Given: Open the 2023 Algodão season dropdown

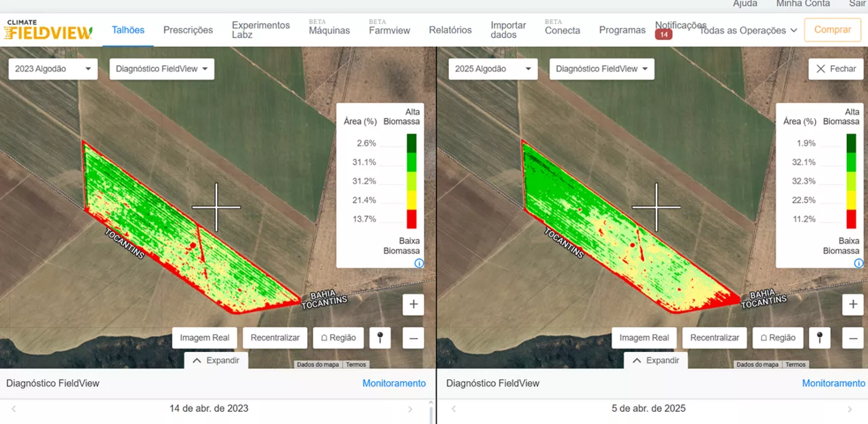Looking at the screenshot, I should pyautogui.click(x=53, y=69).
